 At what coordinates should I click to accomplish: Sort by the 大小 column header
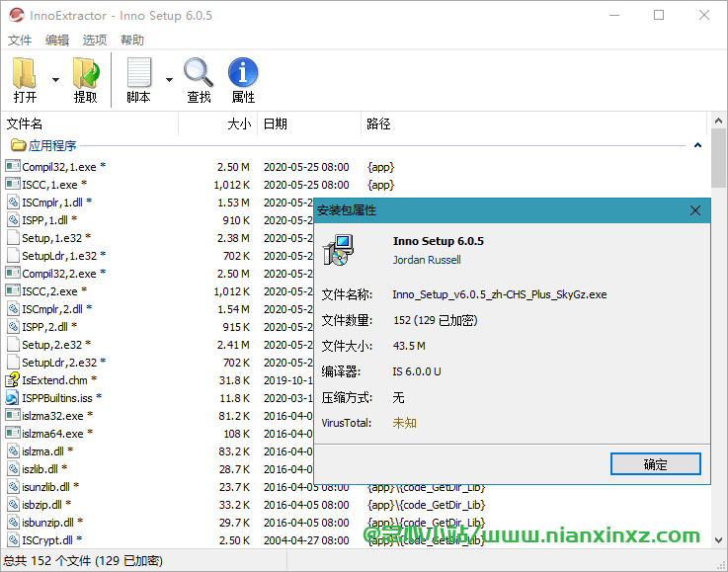217,123
